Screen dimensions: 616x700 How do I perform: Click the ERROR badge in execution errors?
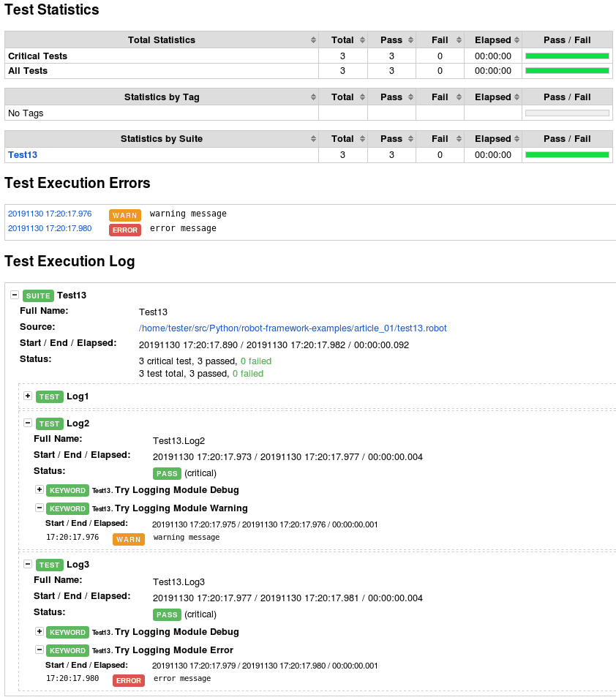(125, 230)
